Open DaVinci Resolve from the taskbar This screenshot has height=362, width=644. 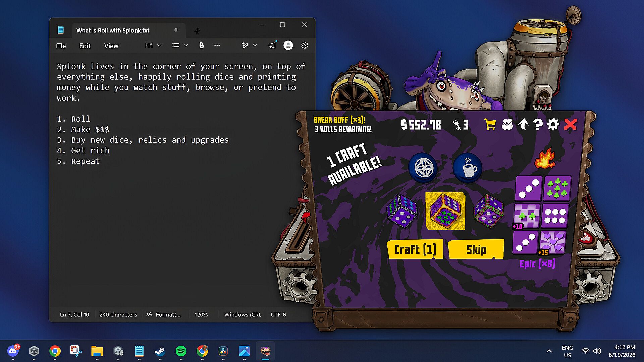pos(223,351)
